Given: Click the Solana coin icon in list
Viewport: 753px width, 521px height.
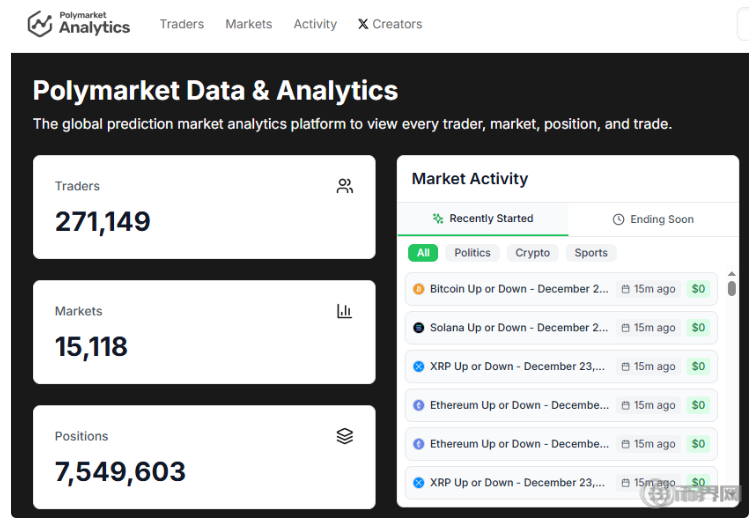Looking at the screenshot, I should (x=419, y=328).
